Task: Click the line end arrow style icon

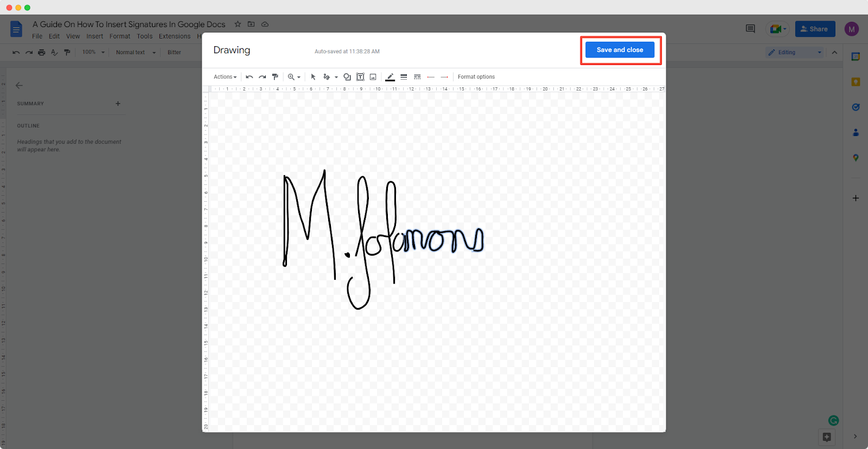Action: click(x=444, y=77)
